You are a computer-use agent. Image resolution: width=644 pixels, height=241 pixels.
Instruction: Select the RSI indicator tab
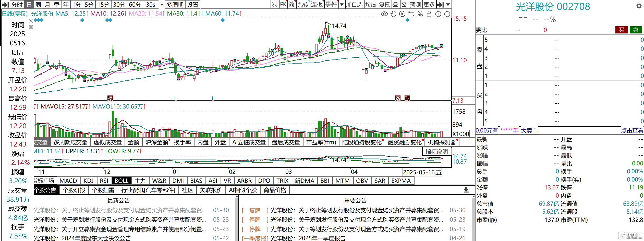point(104,181)
